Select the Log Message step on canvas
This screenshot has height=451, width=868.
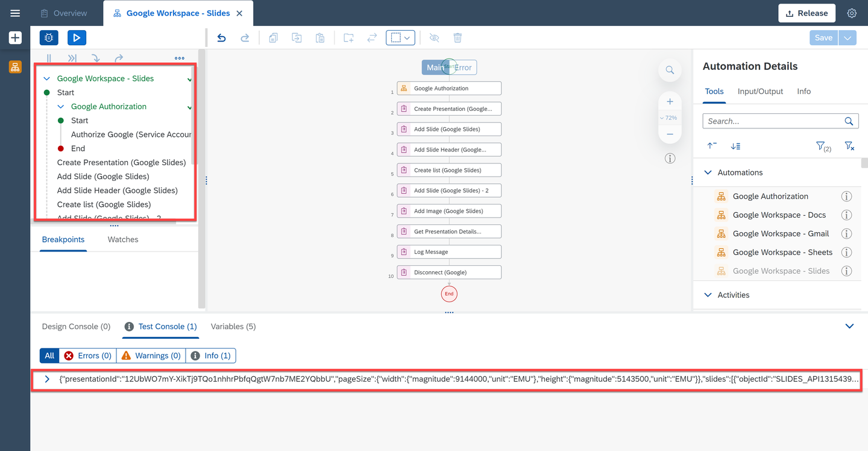click(449, 252)
